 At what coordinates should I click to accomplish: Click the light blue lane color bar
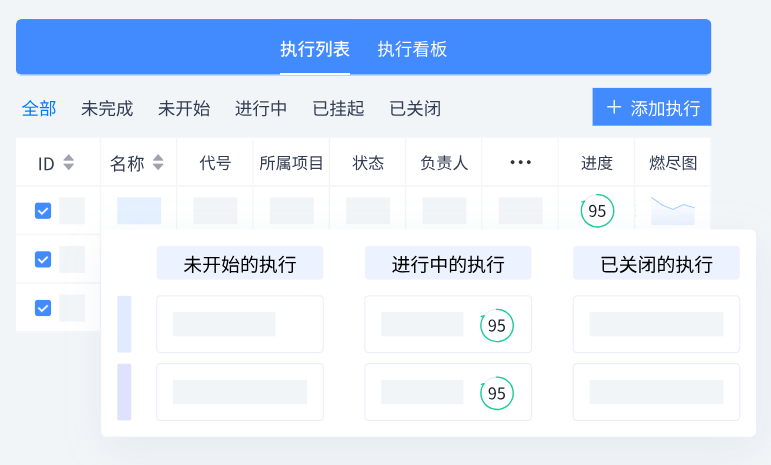tap(124, 324)
